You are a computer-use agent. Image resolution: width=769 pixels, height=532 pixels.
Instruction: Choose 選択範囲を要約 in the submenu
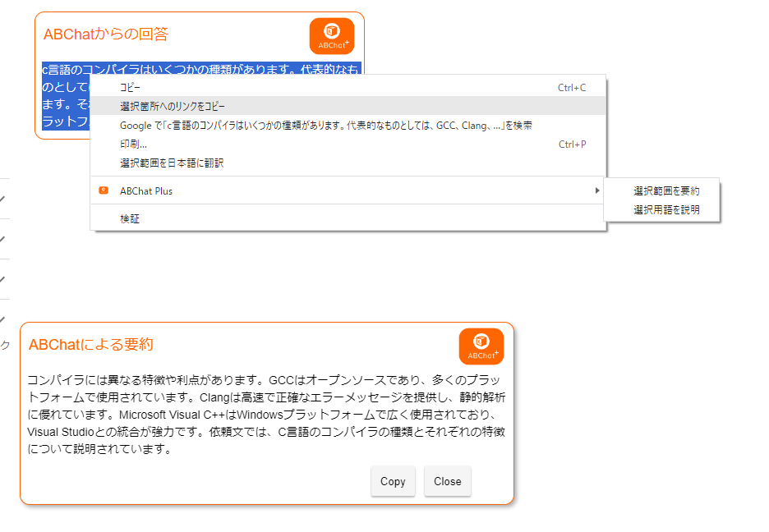click(x=666, y=190)
